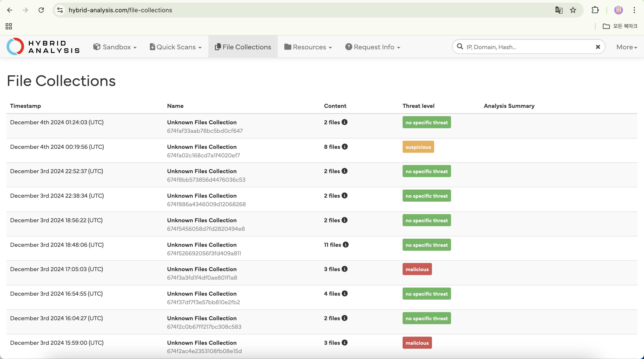Open the Google Translate page icon
This screenshot has width=644, height=359.
click(559, 10)
